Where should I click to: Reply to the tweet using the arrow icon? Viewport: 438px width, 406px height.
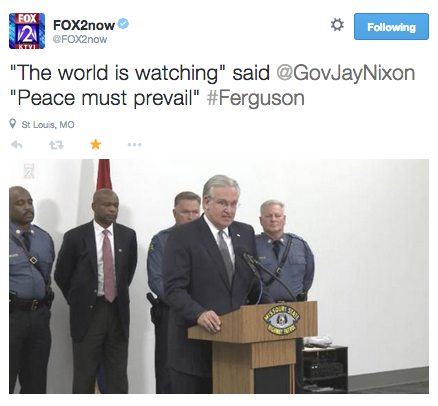coord(17,145)
